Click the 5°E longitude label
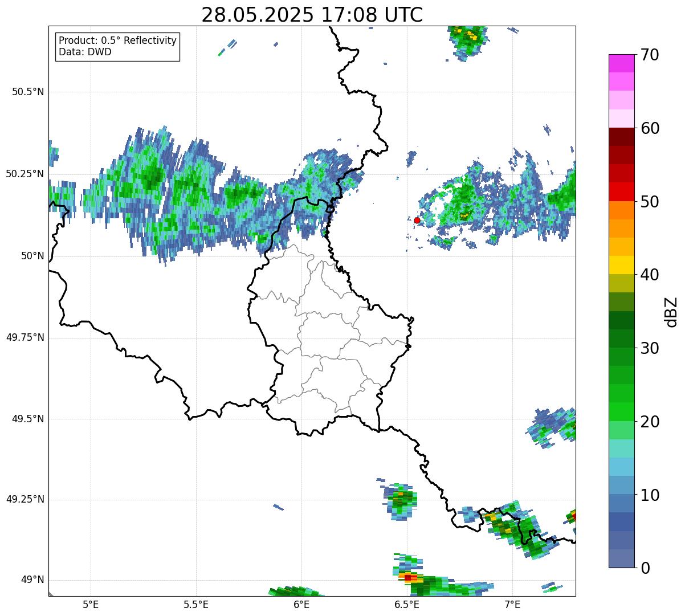 [x=90, y=604]
